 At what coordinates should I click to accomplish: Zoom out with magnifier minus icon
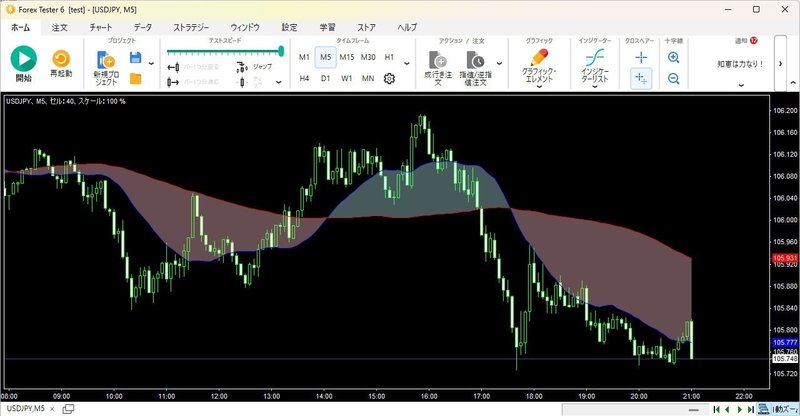click(673, 79)
